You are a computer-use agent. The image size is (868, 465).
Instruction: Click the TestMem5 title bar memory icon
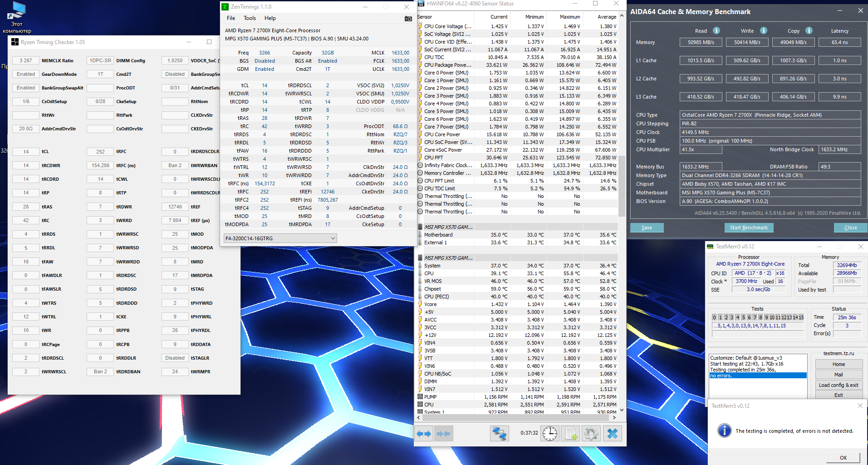point(710,247)
